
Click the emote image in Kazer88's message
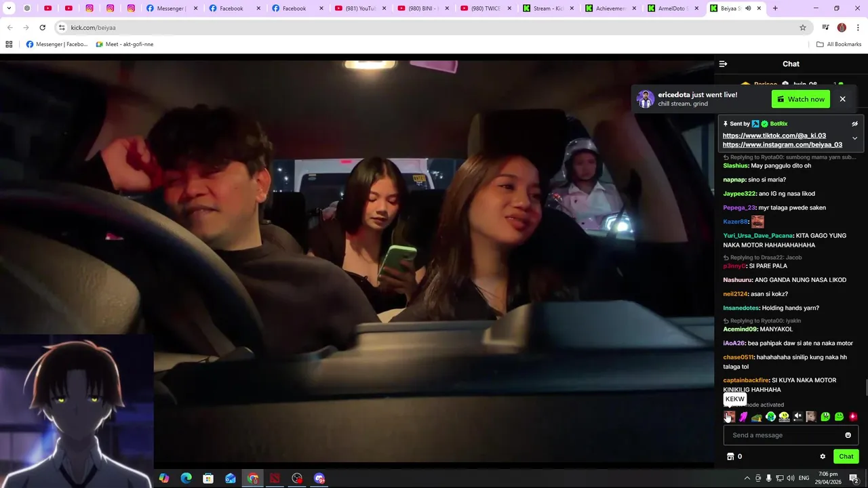[x=757, y=222]
